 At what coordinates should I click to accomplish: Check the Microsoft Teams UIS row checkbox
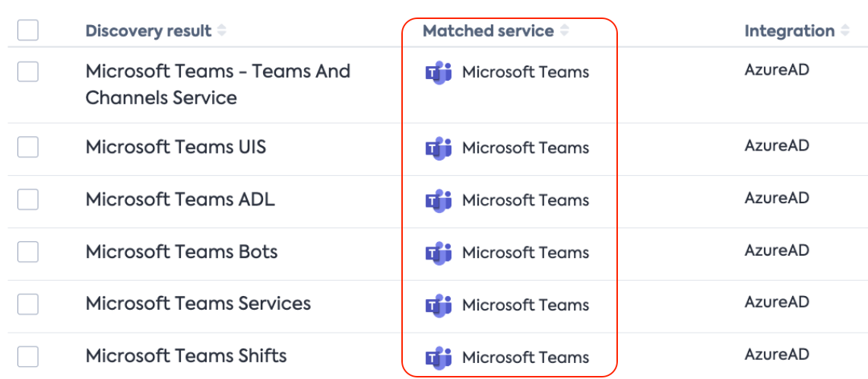(27, 148)
